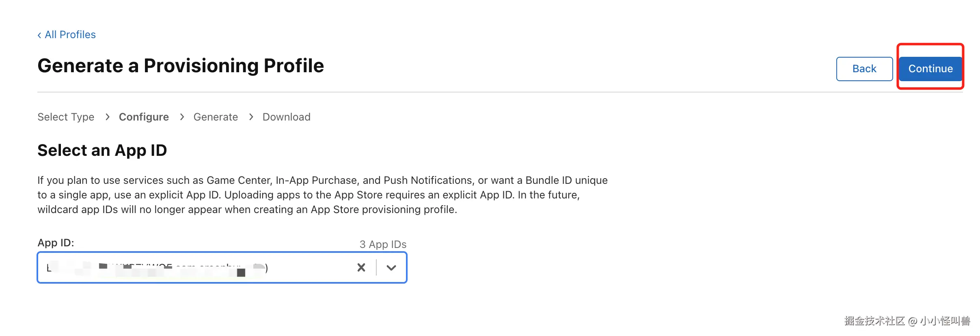Click the Generate a Provisioning Profile heading
The image size is (980, 336).
pyautogui.click(x=181, y=66)
